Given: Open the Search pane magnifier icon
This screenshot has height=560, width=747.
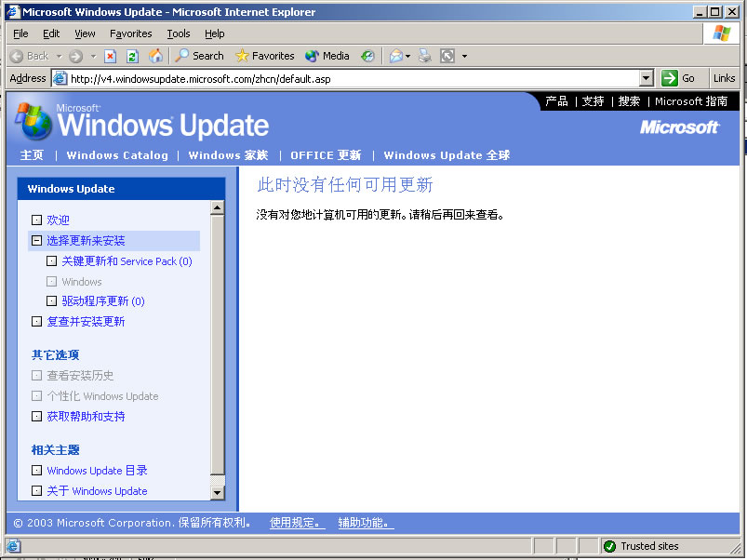Looking at the screenshot, I should click(181, 56).
